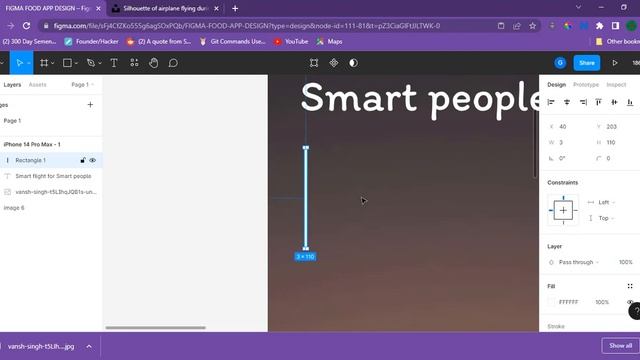Image resolution: width=640 pixels, height=360 pixels.
Task: Select the Move tool in Figma toolbar
Action: tap(19, 63)
